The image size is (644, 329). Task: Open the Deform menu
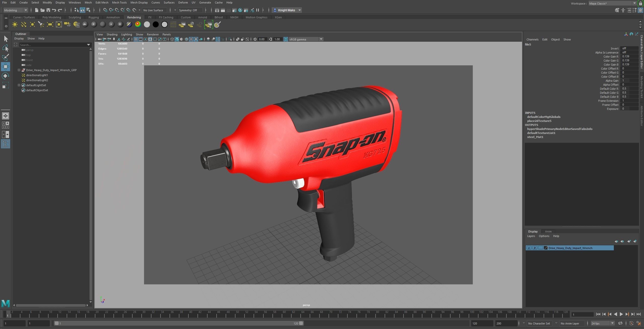(183, 3)
